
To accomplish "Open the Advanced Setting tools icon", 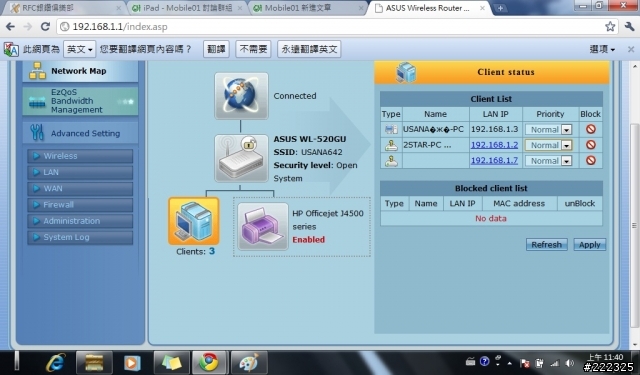I will tap(37, 133).
